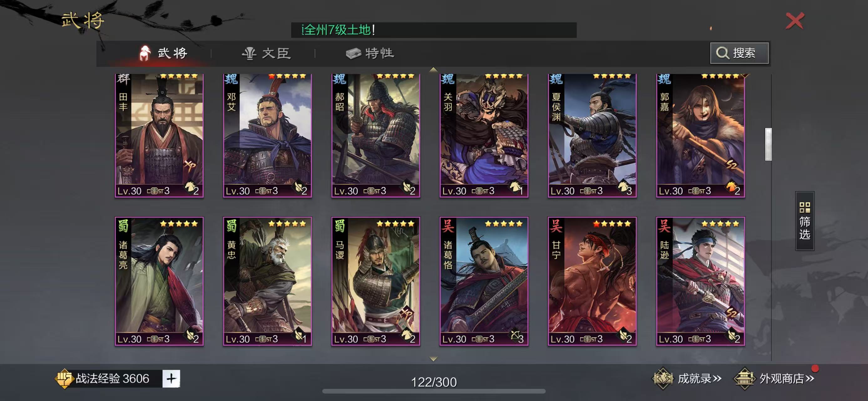
Task: Click the 战法经验 fist icon
Action: (x=64, y=378)
